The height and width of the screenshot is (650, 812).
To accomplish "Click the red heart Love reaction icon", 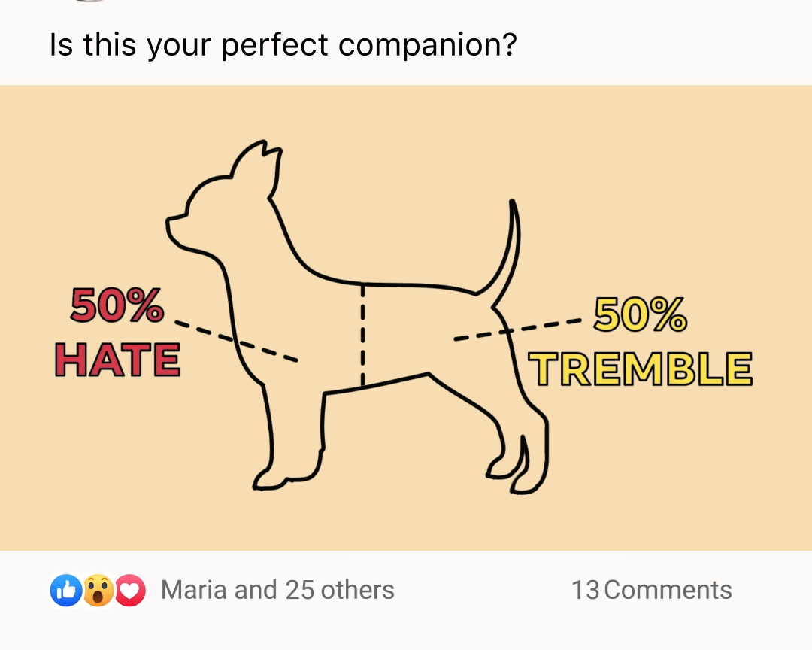I will pyautogui.click(x=130, y=590).
